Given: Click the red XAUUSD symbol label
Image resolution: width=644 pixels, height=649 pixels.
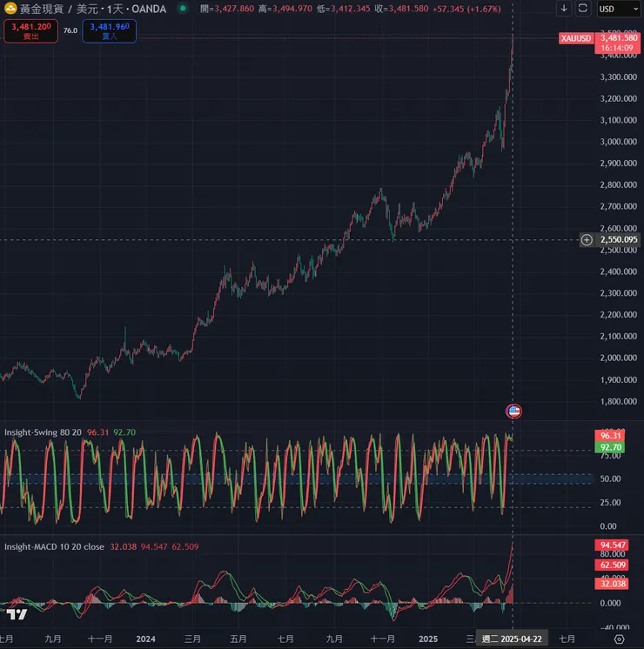Looking at the screenshot, I should point(576,38).
